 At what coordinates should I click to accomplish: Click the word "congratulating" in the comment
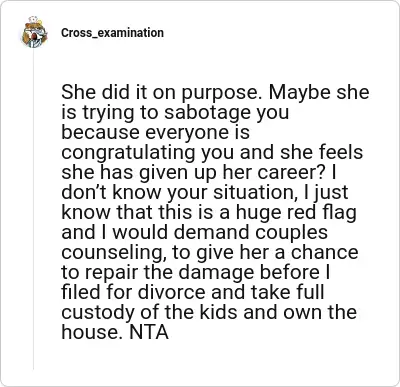coord(128,152)
